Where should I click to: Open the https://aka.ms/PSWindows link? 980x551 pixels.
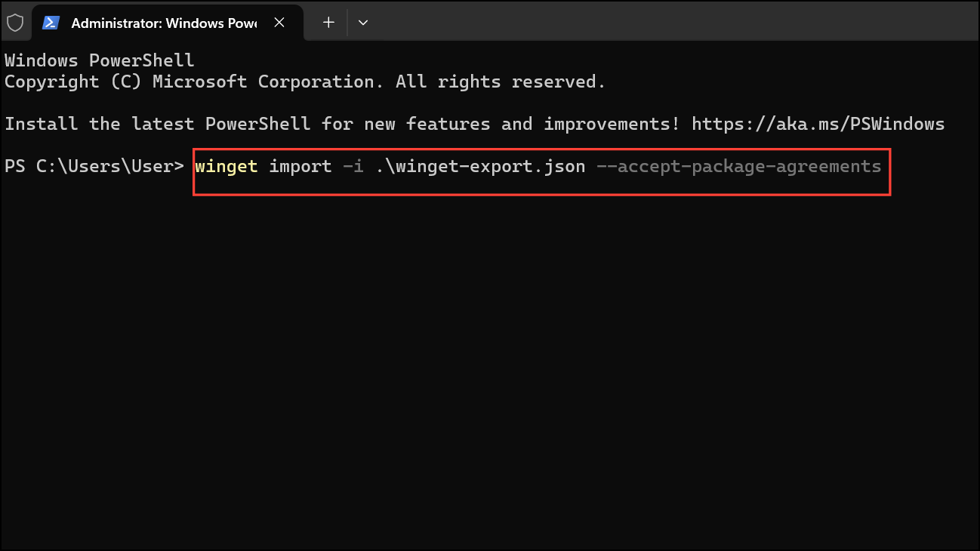coord(818,124)
